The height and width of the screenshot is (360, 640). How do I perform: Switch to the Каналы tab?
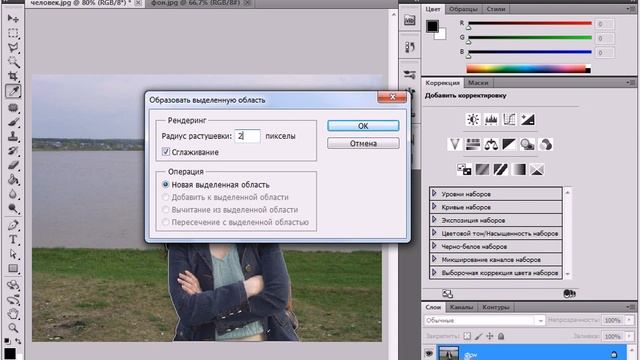[x=461, y=307]
